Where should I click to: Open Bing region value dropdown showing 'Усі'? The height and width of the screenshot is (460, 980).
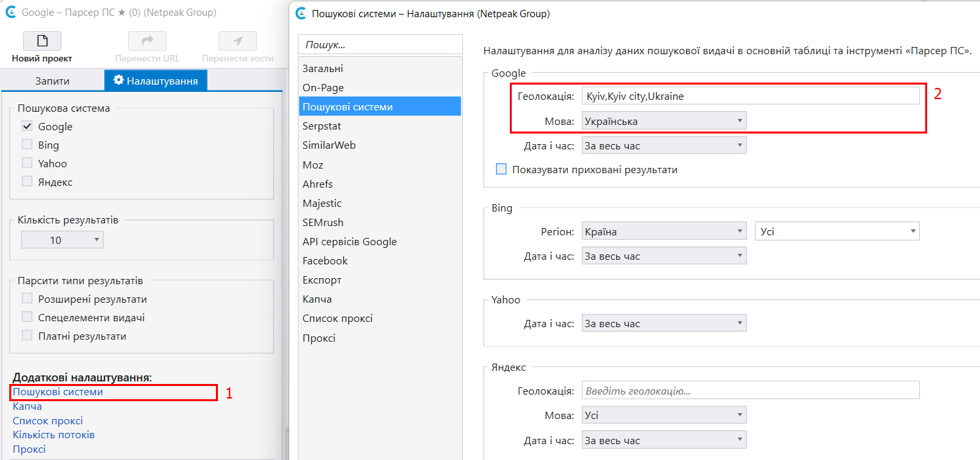click(837, 232)
